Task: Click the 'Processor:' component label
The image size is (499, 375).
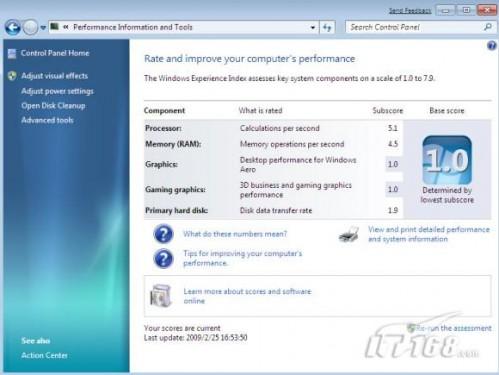Action: pos(163,128)
